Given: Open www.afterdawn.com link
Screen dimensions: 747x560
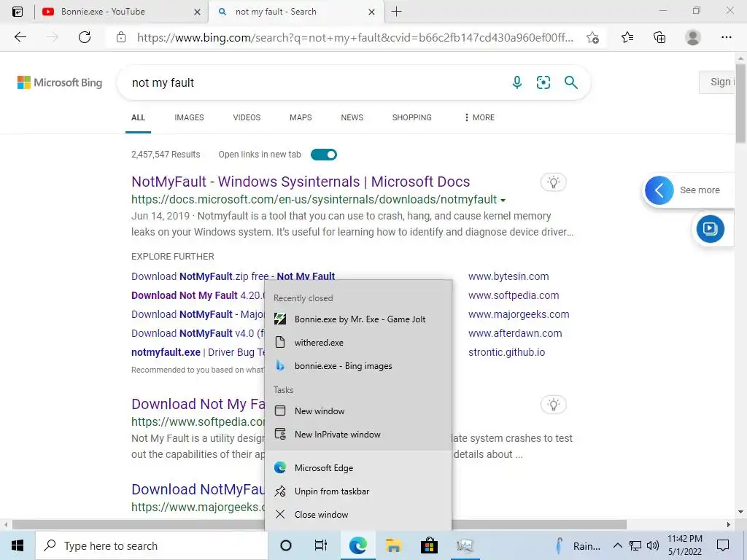Looking at the screenshot, I should [515, 333].
